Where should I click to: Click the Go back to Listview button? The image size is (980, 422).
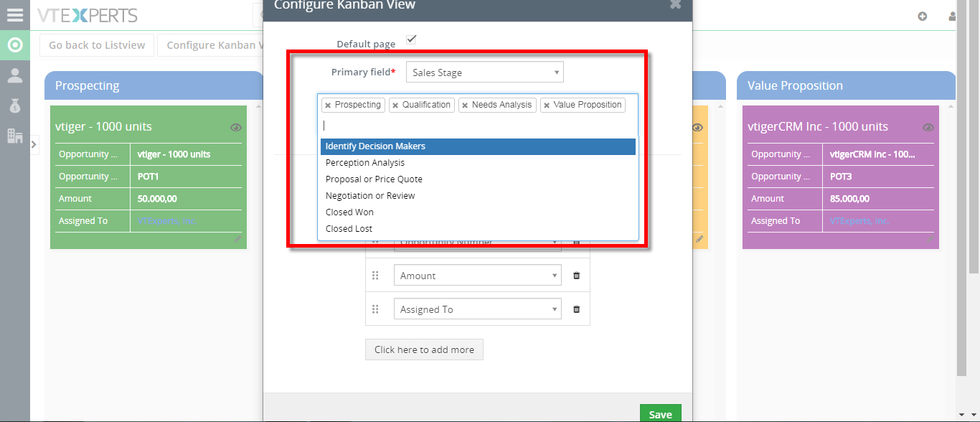(97, 45)
